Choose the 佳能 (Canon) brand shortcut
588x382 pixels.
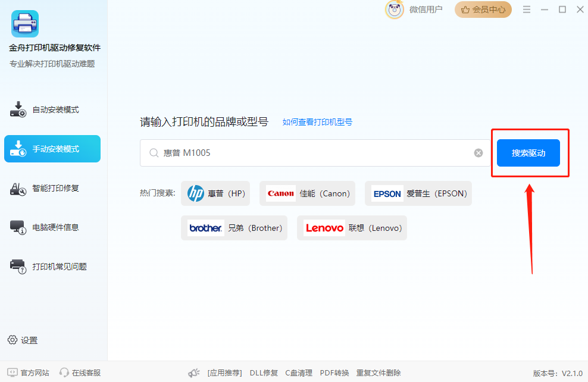pos(307,193)
